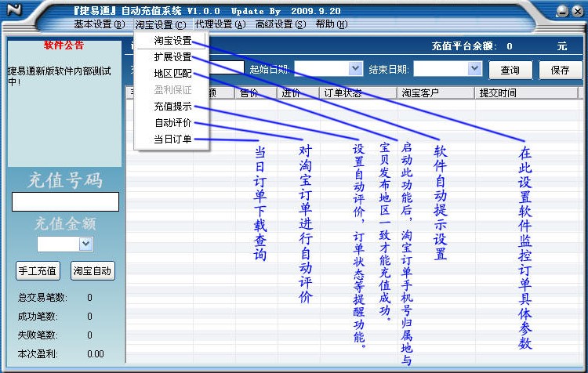This screenshot has height=373, width=588.
Task: Select 当日订单 menu entry
Action: 172,139
